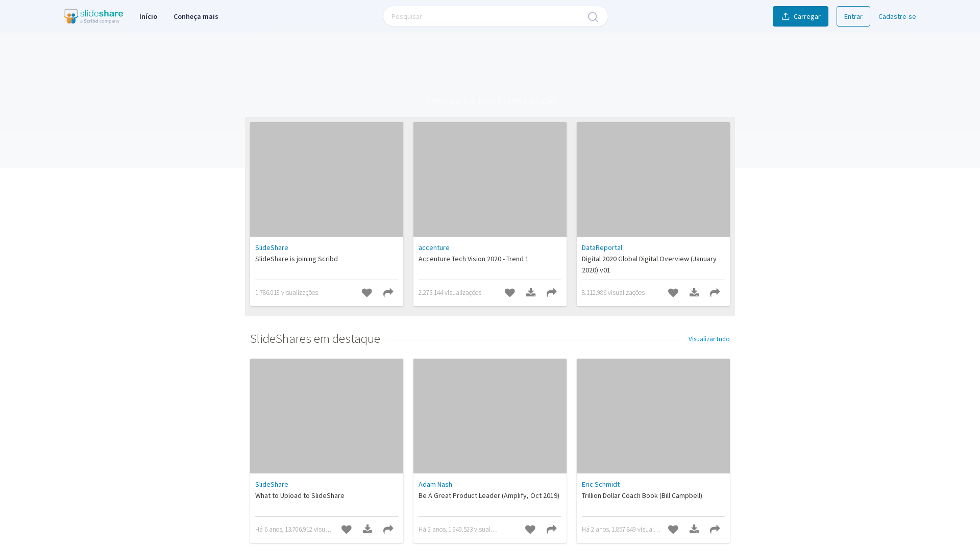This screenshot has height=551, width=980.
Task: Open thumbnail of Be A Great Product Leader
Action: 490,416
